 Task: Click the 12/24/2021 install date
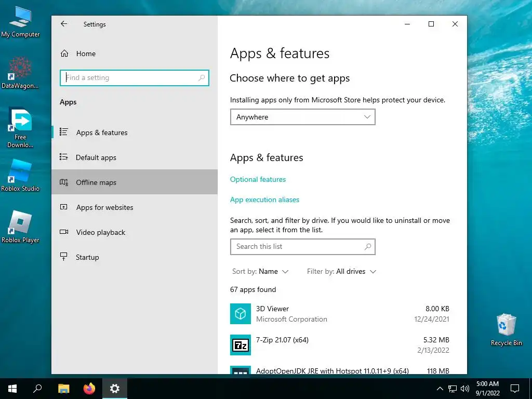432,320
